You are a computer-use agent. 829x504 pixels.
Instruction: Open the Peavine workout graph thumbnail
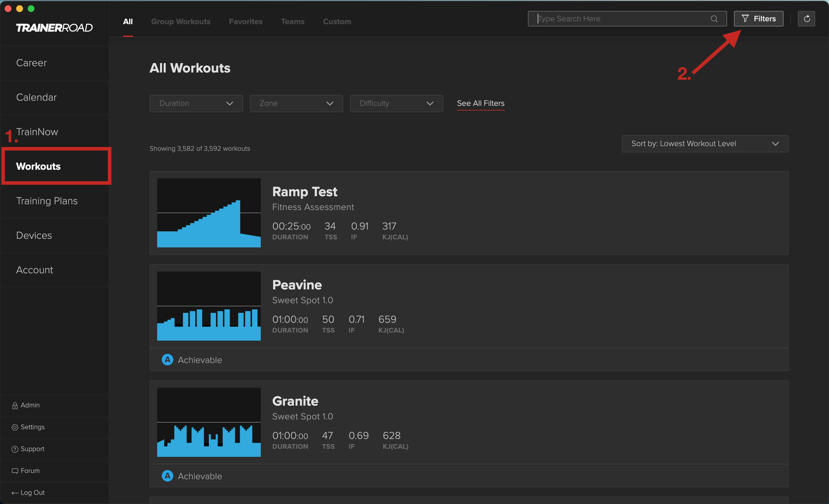tap(209, 306)
